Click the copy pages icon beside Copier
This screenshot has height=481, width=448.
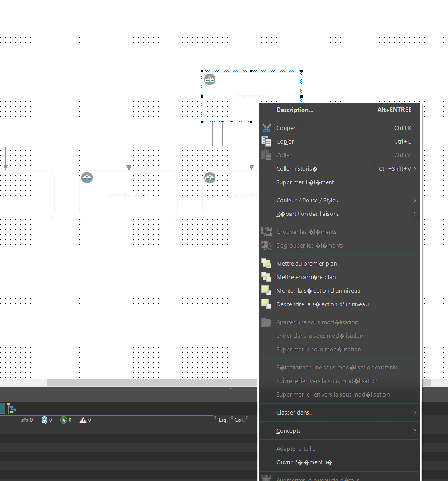266,142
